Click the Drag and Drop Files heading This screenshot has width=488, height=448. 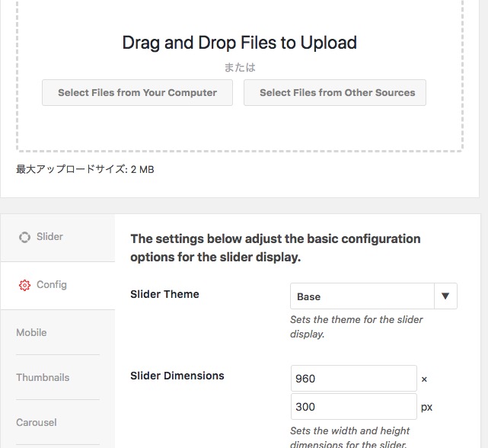(240, 43)
